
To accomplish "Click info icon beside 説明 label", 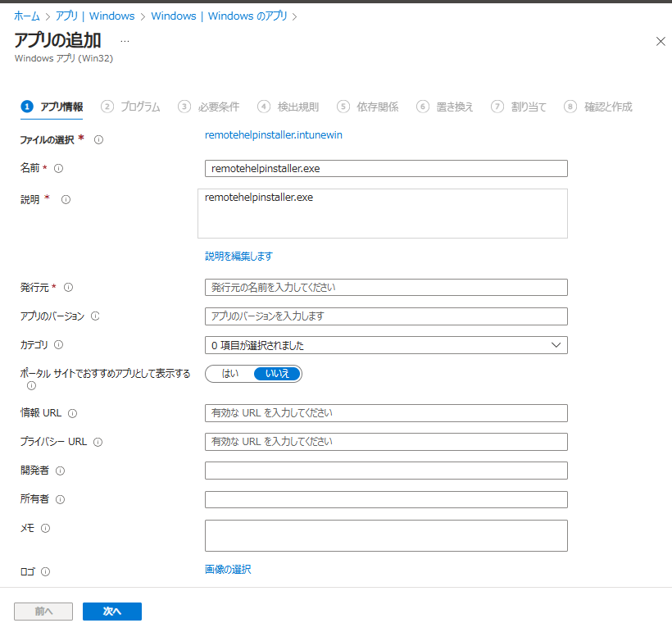I will (x=66, y=199).
